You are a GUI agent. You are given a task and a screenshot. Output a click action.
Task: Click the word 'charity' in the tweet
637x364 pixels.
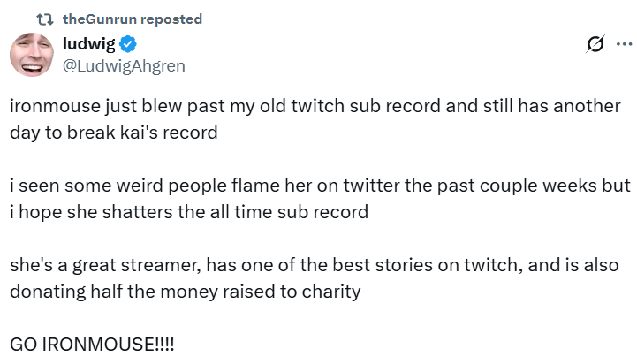(x=331, y=292)
